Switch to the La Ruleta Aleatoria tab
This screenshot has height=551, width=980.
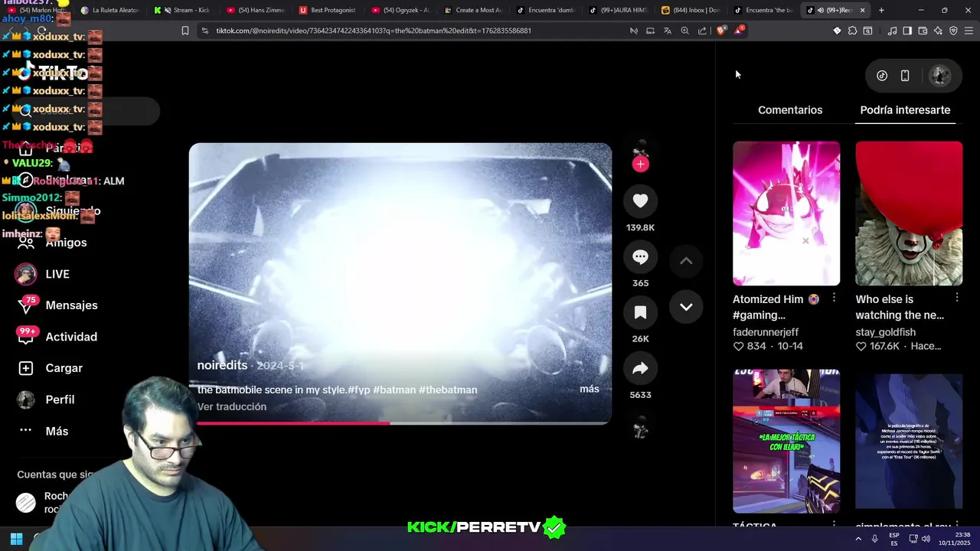pos(110,10)
